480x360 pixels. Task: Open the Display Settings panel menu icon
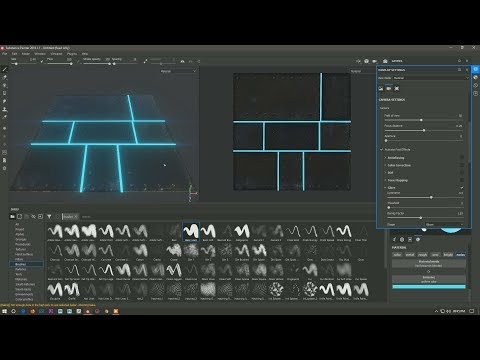pyautogui.click(x=459, y=70)
